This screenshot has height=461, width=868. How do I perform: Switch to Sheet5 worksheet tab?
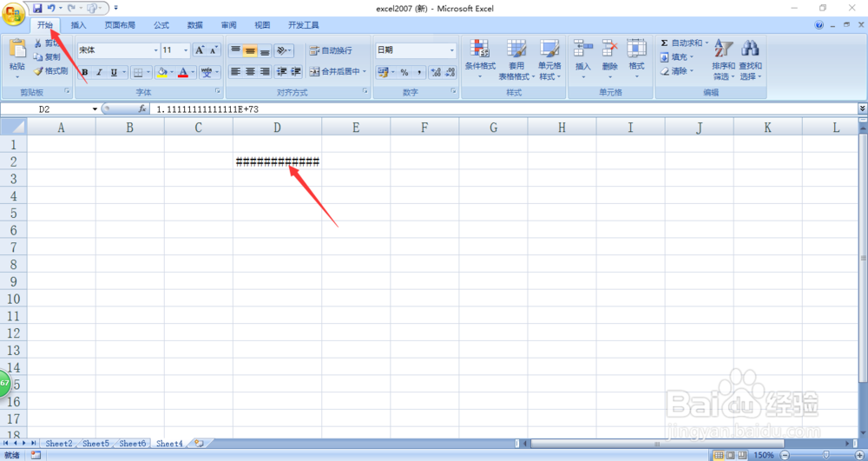(95, 444)
